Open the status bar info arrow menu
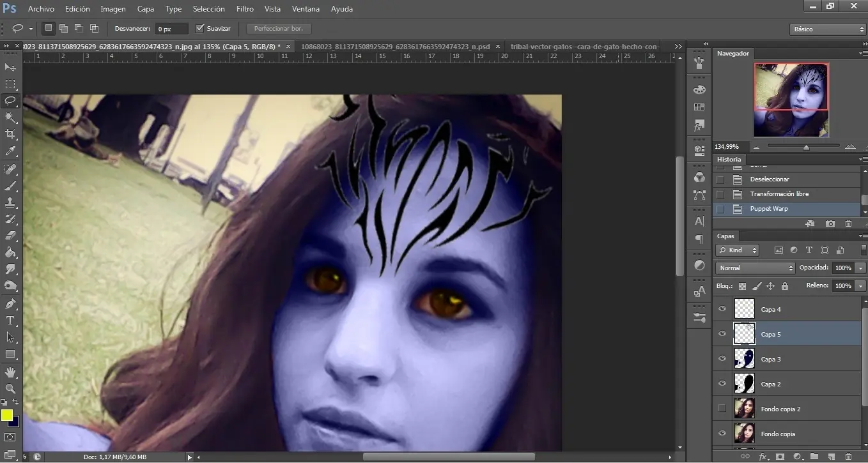The image size is (868, 463). (x=189, y=457)
